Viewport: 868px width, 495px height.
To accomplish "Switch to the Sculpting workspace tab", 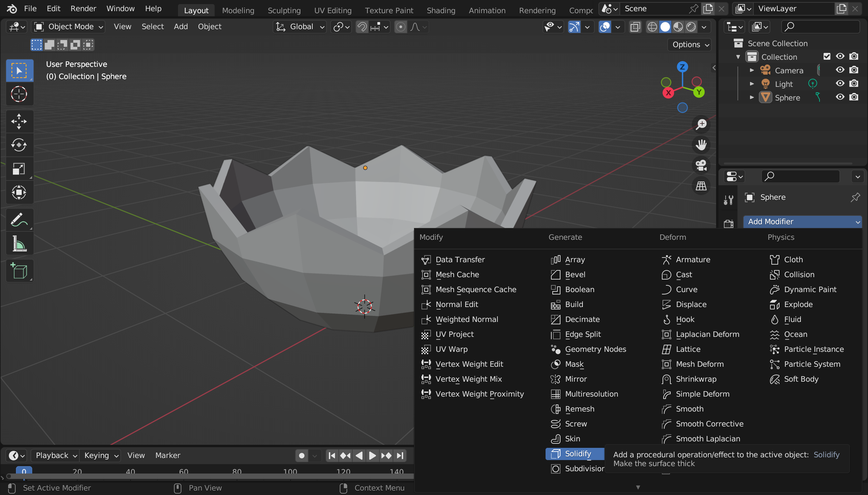I will (x=284, y=11).
